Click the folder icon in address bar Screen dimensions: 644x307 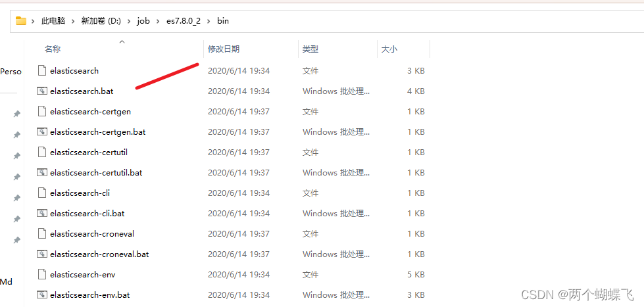tap(21, 20)
